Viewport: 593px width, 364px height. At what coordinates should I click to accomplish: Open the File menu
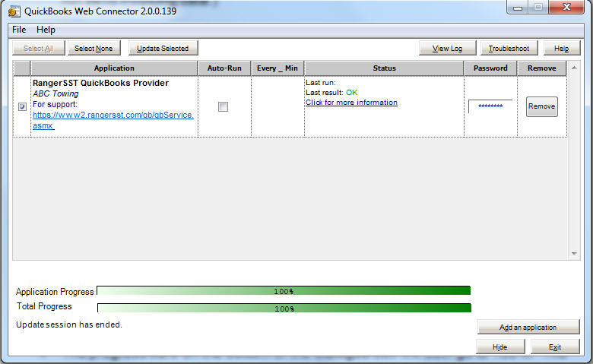coord(19,30)
